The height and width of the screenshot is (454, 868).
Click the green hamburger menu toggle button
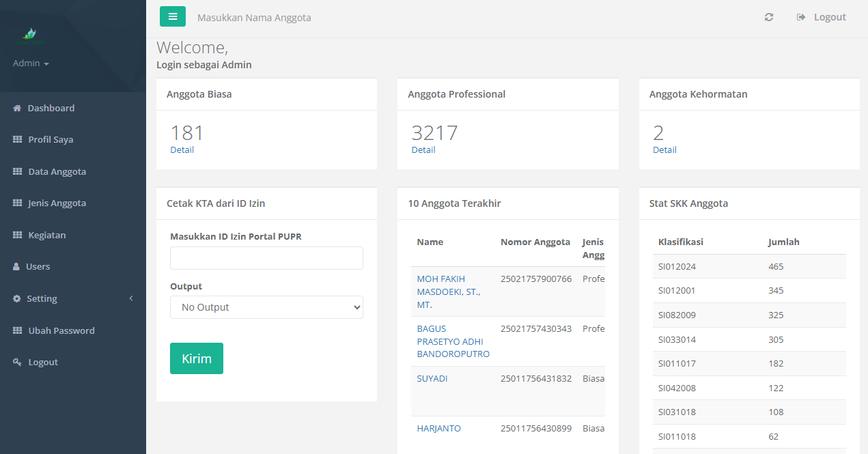click(x=172, y=16)
